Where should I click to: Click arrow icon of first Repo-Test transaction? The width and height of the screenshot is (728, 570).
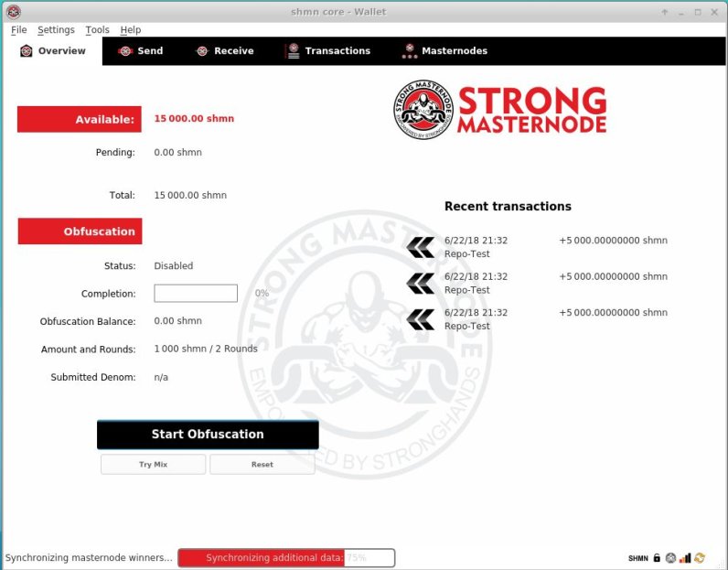[421, 247]
